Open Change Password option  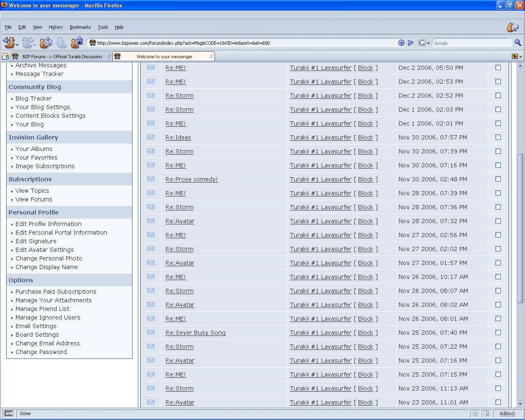pyautogui.click(x=41, y=352)
